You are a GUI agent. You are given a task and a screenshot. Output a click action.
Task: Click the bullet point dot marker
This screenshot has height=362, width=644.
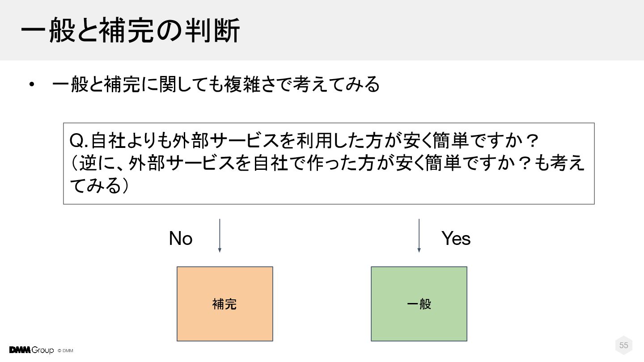[x=31, y=84]
